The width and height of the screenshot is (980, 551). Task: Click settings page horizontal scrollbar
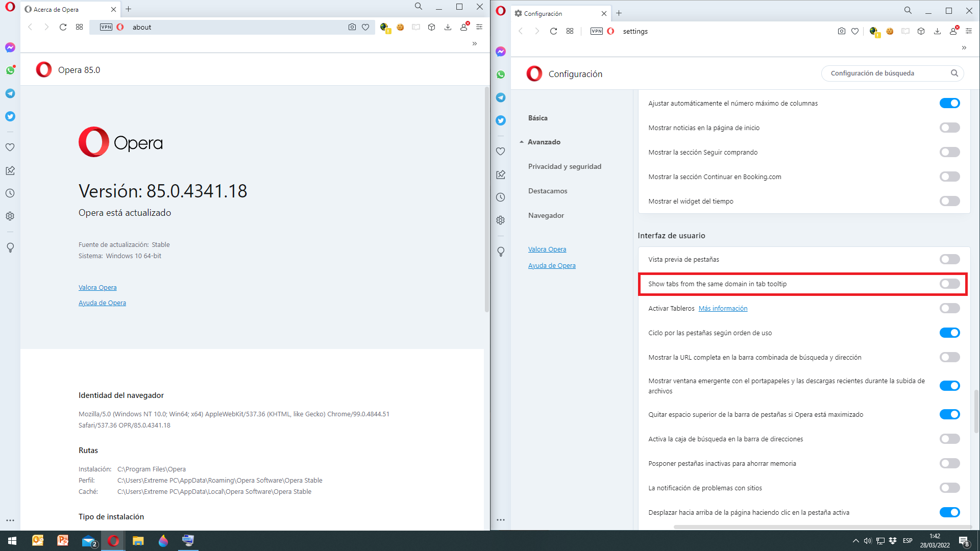coord(822,527)
